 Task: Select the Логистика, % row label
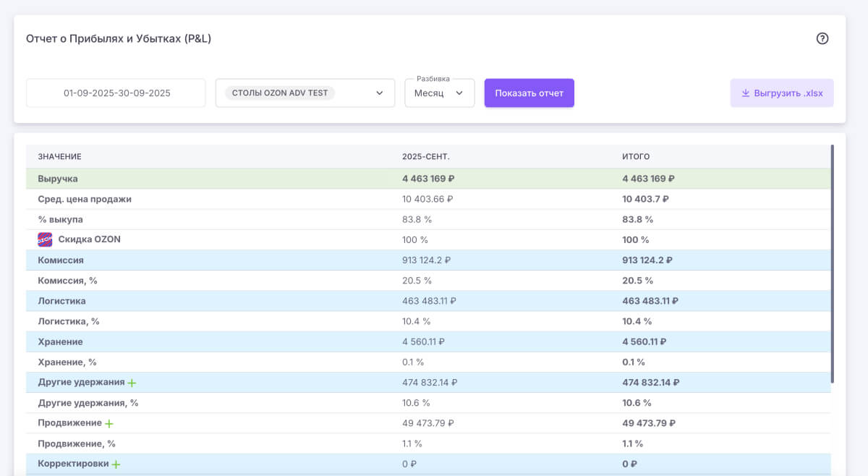[69, 320]
